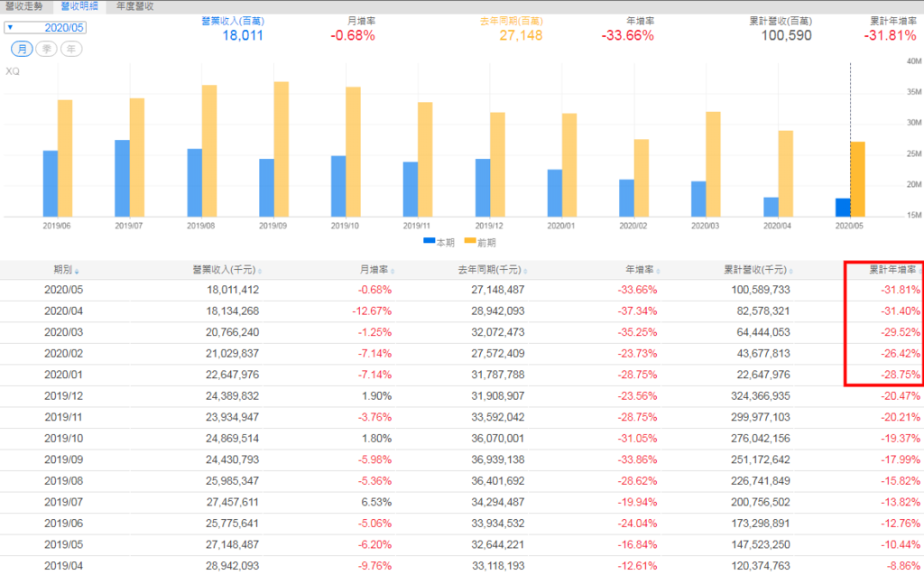This screenshot has height=575, width=924.
Task: Click yearly growth -31.05%
Action: click(x=638, y=438)
